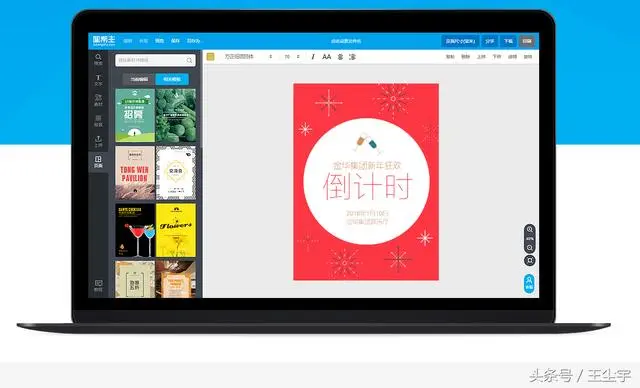Open the font family dropdown 方正细圆简体

247,57
